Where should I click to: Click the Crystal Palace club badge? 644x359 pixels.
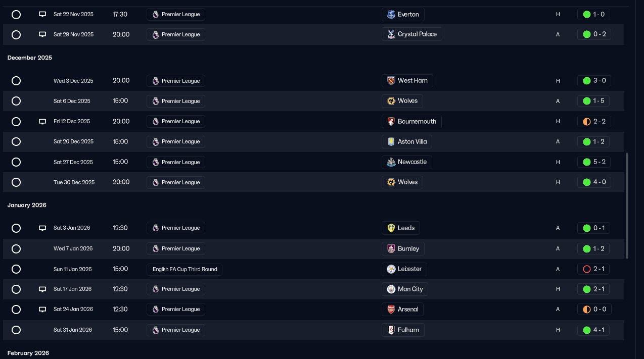coord(390,34)
